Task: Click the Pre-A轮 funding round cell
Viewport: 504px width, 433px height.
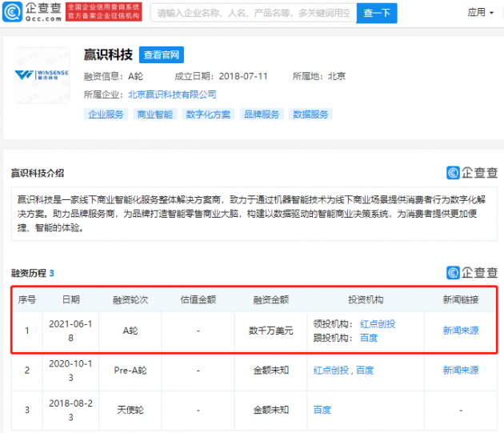Action: (130, 371)
